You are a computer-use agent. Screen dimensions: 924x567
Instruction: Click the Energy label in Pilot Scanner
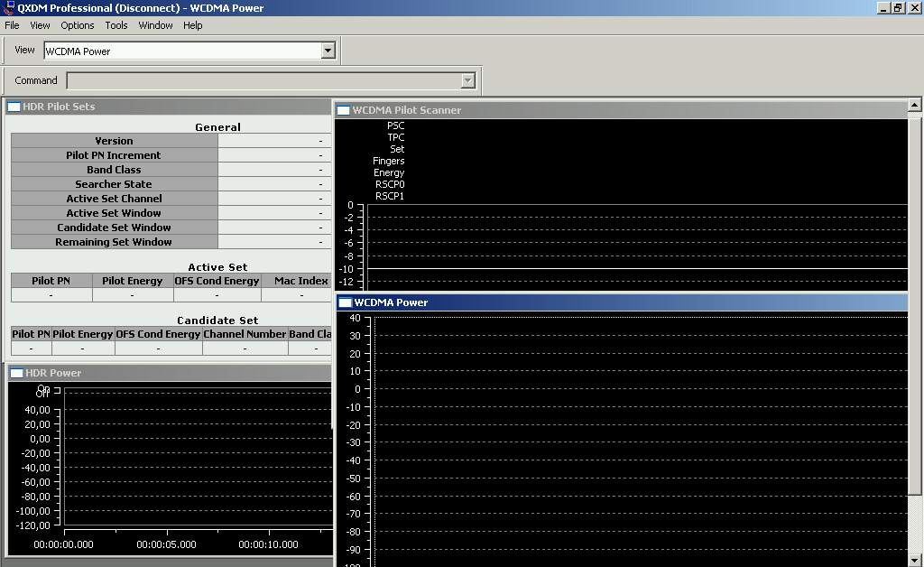389,172
